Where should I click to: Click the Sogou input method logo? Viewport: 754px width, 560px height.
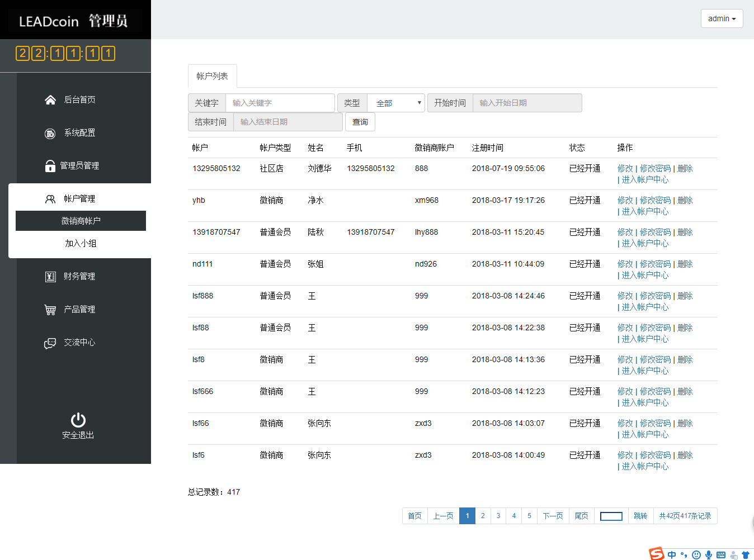tap(657, 554)
